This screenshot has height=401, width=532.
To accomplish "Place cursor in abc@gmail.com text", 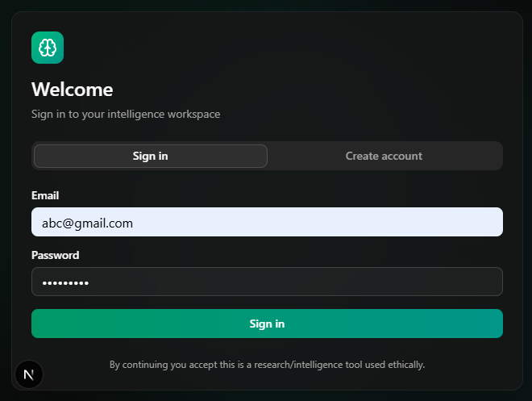I will click(87, 223).
